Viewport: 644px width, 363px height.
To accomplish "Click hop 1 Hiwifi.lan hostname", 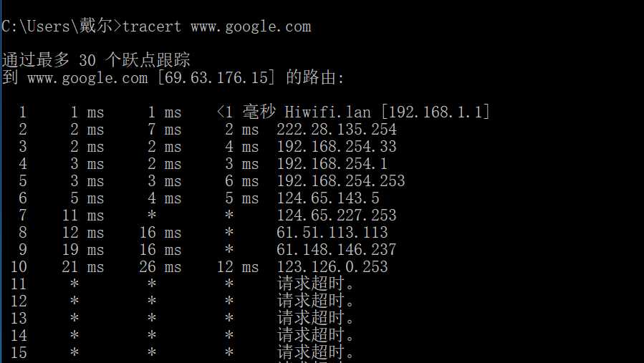I will click(328, 112).
